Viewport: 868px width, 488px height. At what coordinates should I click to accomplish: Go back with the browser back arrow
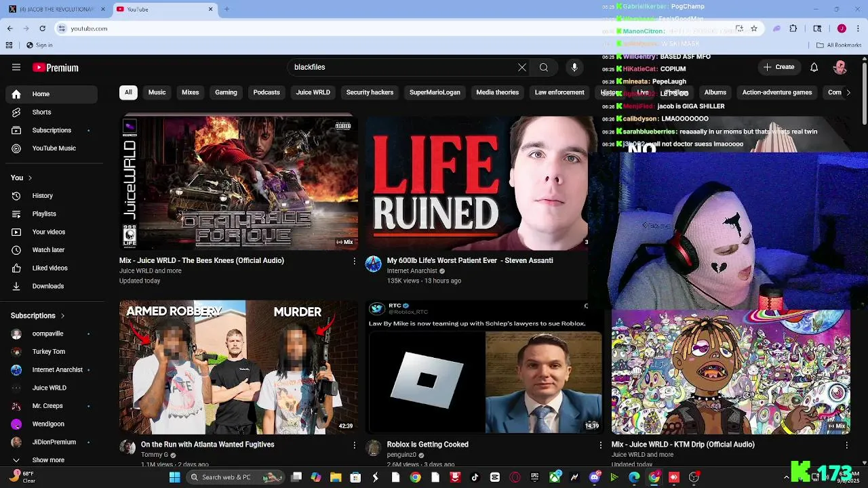[x=9, y=28]
